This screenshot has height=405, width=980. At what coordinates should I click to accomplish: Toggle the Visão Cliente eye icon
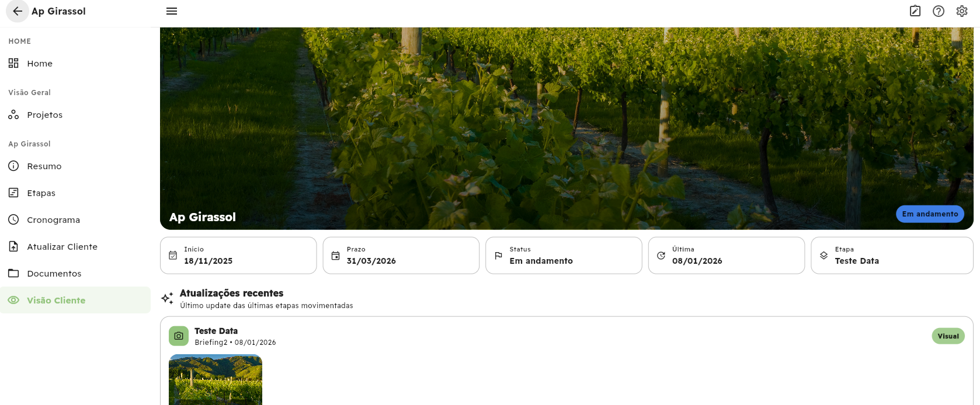click(13, 300)
